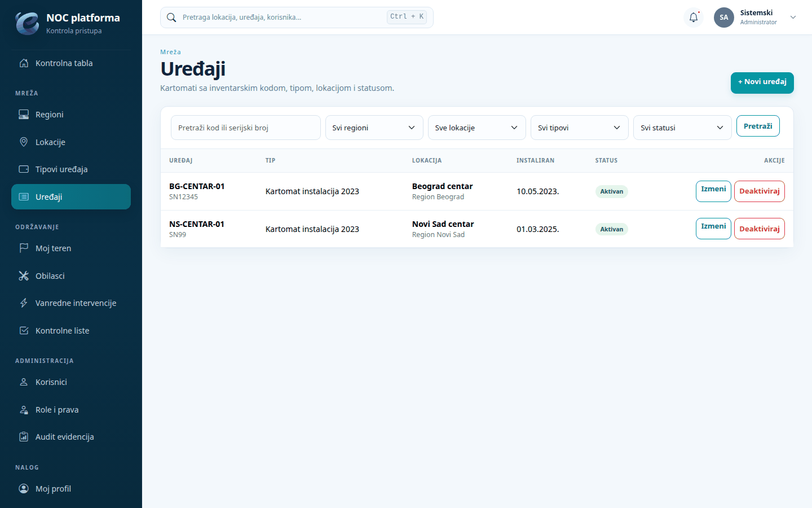Click the serial number SN12345
This screenshot has height=508, width=812.
183,197
